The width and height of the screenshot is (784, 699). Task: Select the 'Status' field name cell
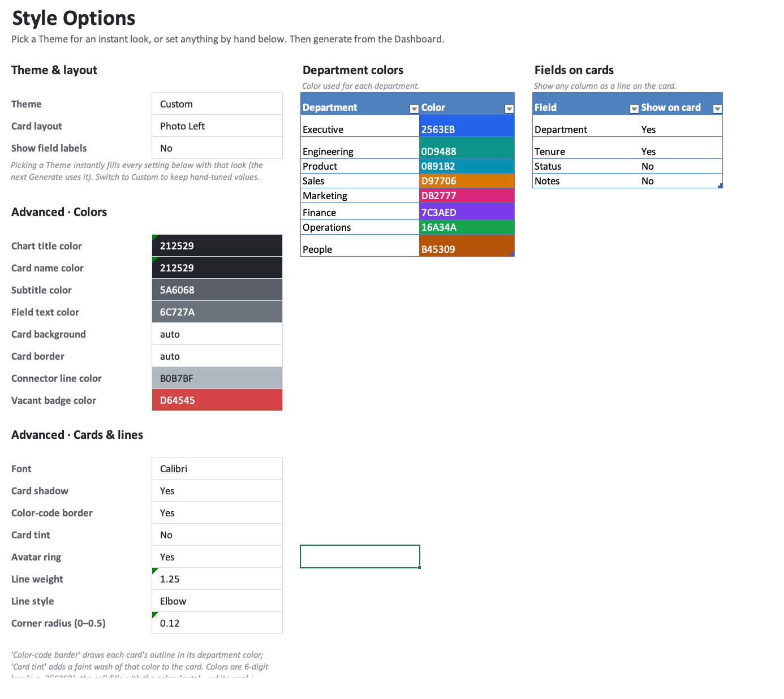(x=586, y=166)
